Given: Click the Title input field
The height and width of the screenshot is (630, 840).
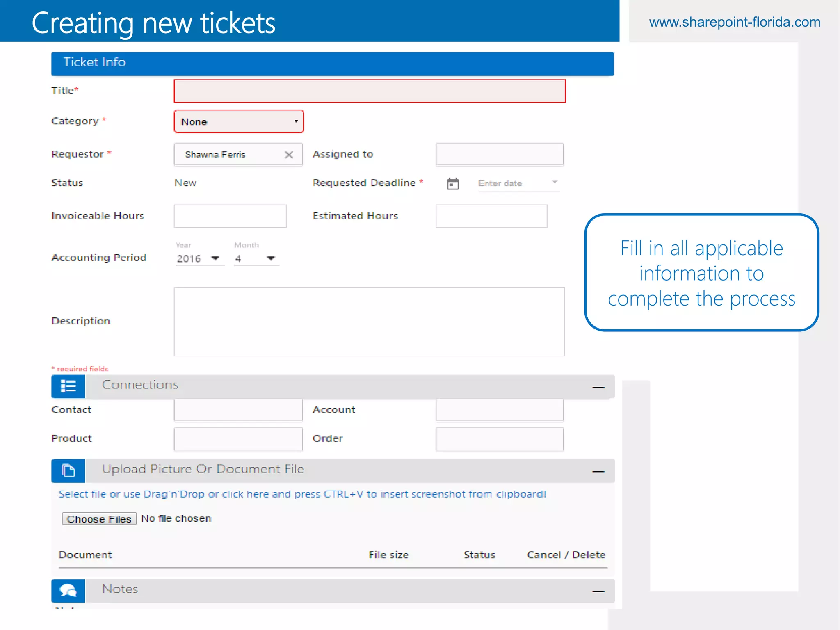Looking at the screenshot, I should click(370, 91).
